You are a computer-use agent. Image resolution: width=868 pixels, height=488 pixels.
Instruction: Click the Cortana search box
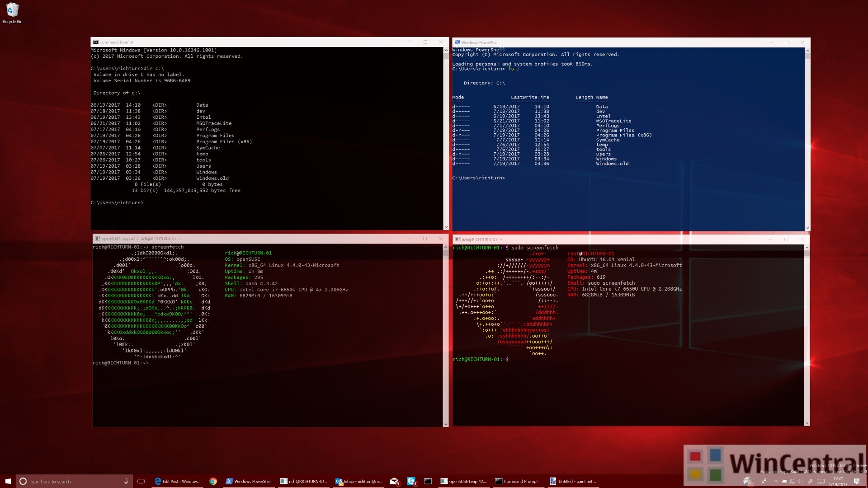75,481
